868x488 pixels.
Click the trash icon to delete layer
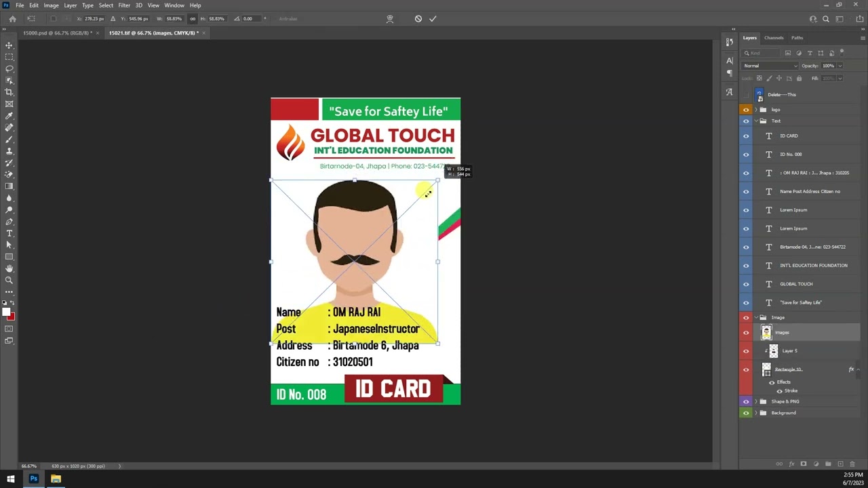[852, 464]
